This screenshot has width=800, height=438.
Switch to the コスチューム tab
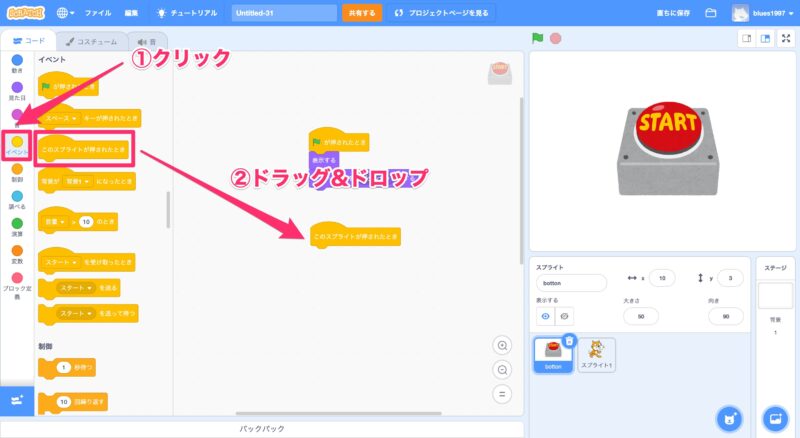click(x=87, y=41)
